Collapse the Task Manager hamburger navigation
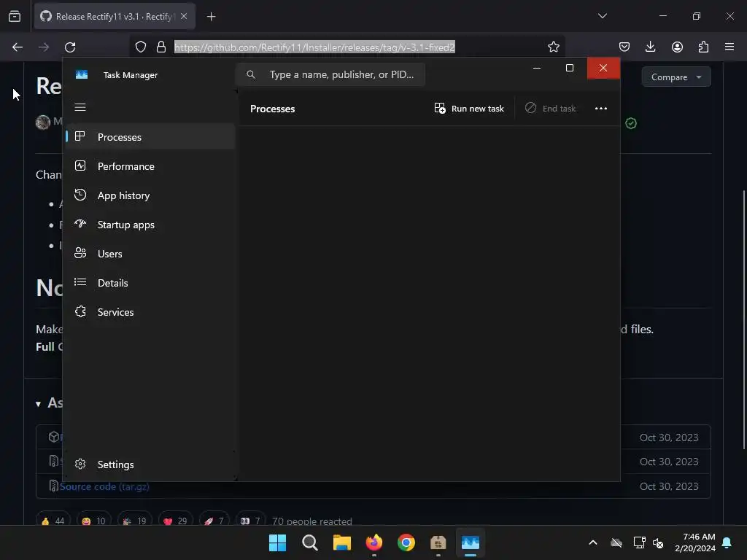This screenshot has height=560, width=747. pyautogui.click(x=80, y=107)
